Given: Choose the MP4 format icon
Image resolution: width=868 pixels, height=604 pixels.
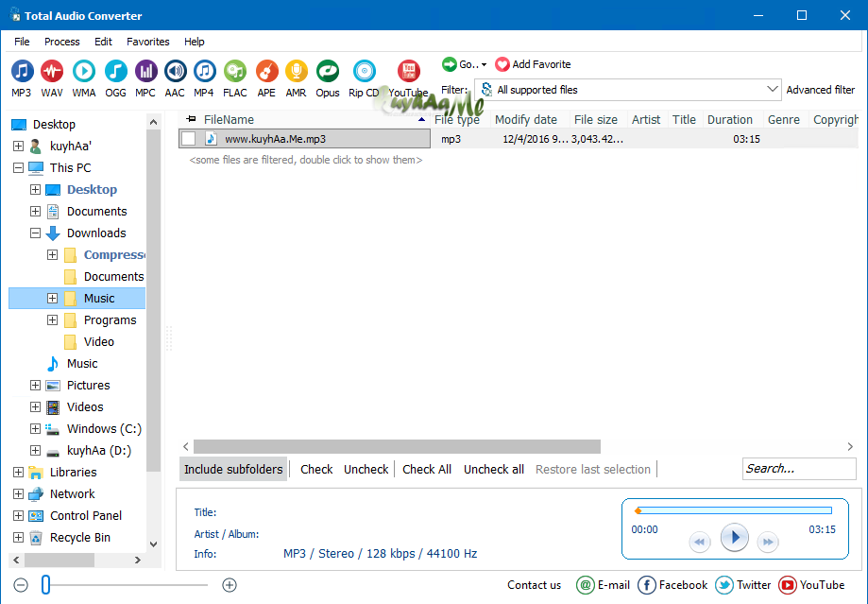Looking at the screenshot, I should [204, 72].
